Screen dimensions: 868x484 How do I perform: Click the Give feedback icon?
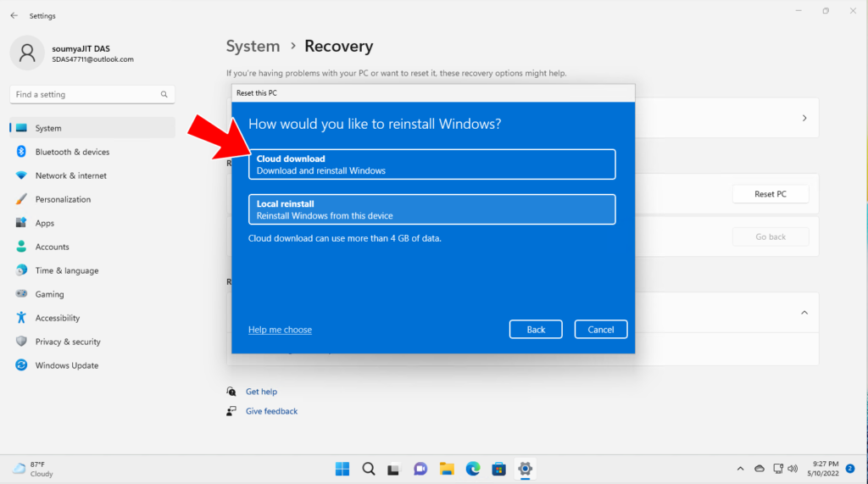click(x=231, y=411)
